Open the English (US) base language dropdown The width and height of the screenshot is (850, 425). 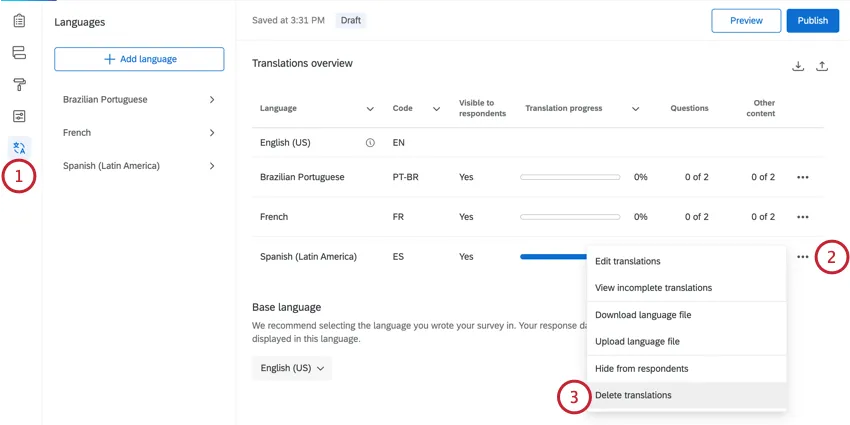[x=292, y=368]
